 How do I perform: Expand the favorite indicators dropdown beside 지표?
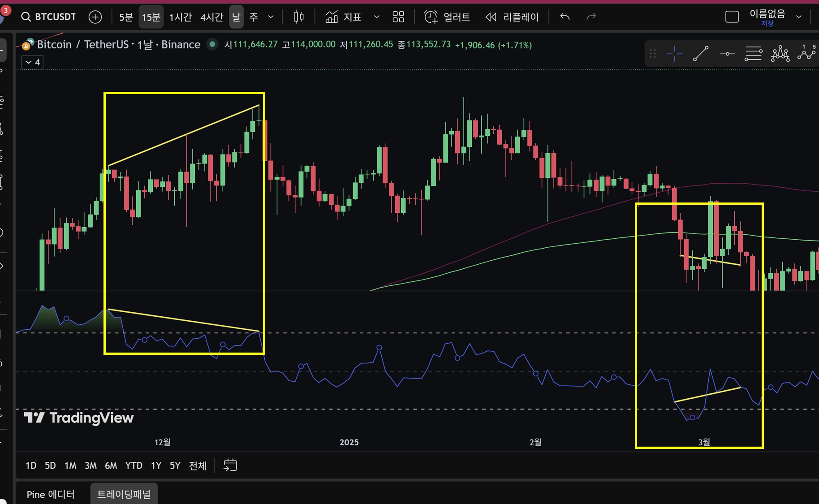pyautogui.click(x=377, y=17)
